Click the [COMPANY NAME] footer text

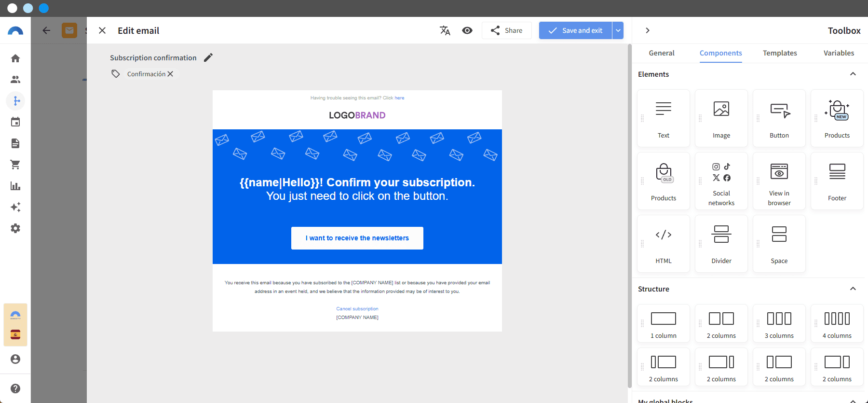pyautogui.click(x=357, y=318)
